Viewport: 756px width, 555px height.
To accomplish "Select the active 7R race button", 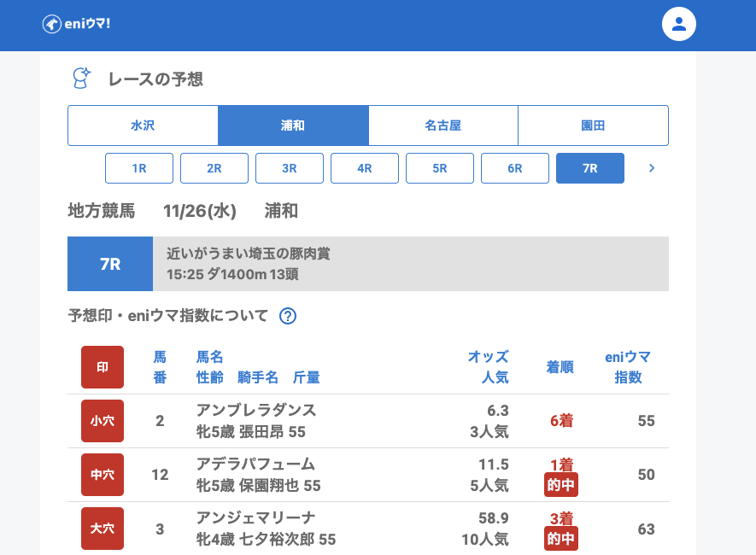I will coord(590,168).
